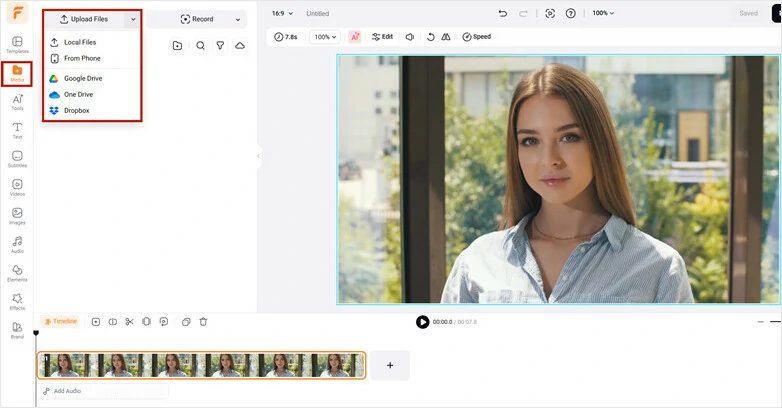Play the video preview
The height and width of the screenshot is (408, 782).
(x=422, y=322)
